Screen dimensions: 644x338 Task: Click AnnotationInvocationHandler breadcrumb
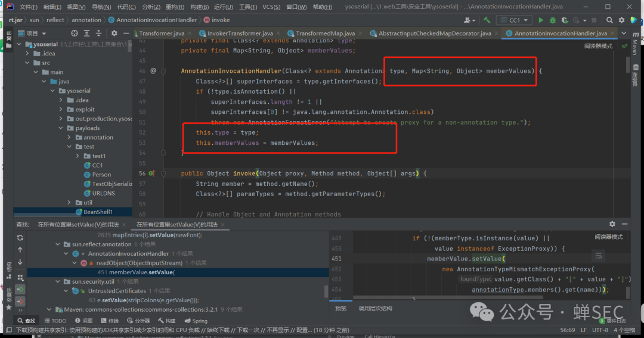(x=153, y=20)
